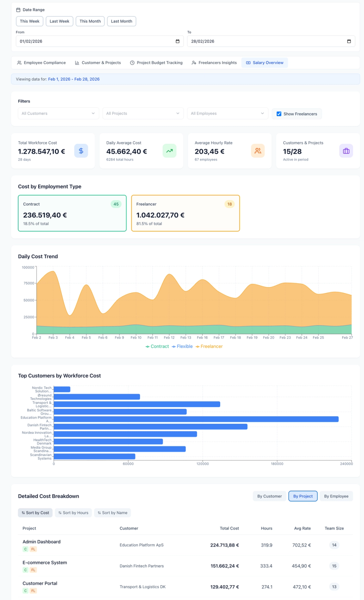This screenshot has width=364, height=600.
Task: Open the Freelancers Insights tab
Action: click(x=214, y=63)
